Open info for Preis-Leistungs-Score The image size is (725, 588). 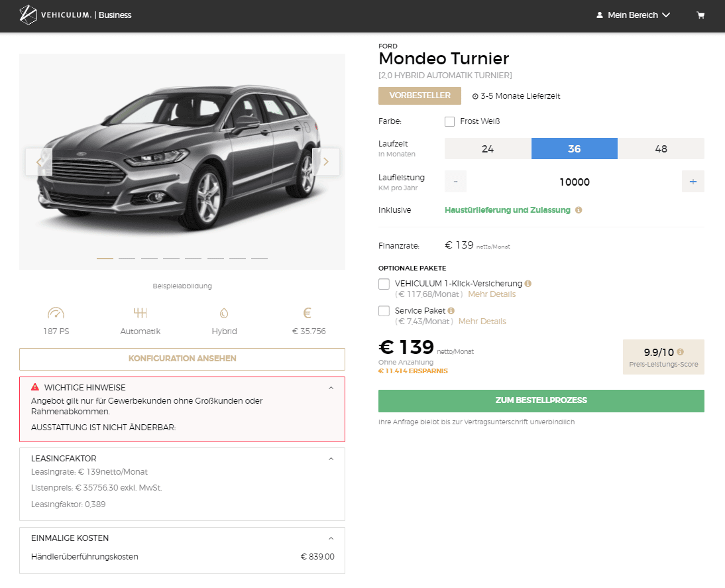click(x=680, y=352)
